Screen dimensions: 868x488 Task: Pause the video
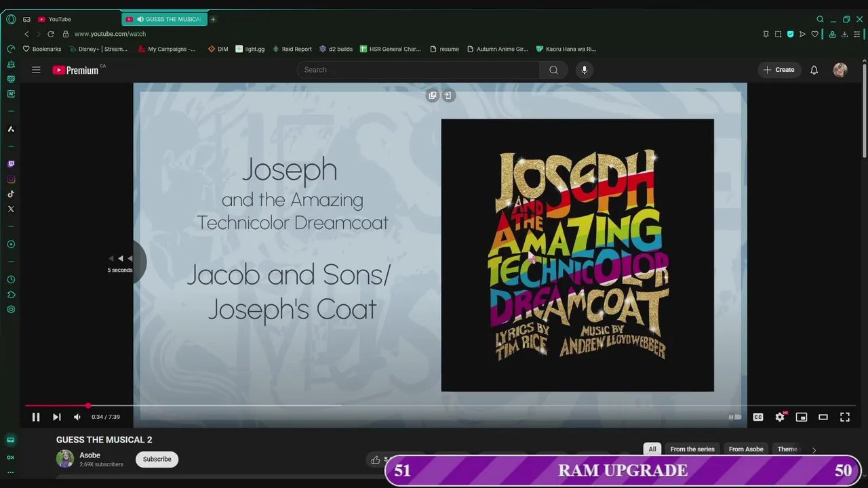pyautogui.click(x=36, y=417)
